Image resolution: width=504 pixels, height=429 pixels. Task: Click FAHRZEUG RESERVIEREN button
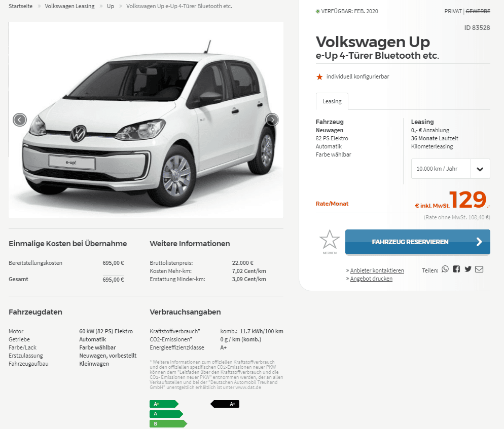point(417,242)
